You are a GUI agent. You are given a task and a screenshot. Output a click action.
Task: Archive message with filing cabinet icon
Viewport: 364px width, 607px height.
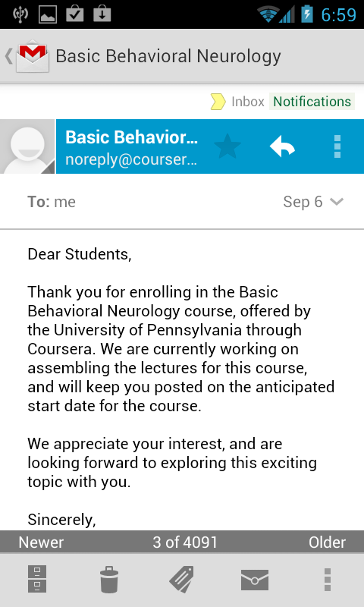click(37, 579)
